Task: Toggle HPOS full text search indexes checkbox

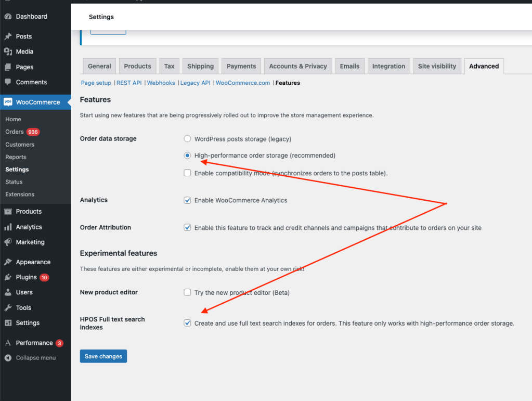Action: [x=187, y=323]
